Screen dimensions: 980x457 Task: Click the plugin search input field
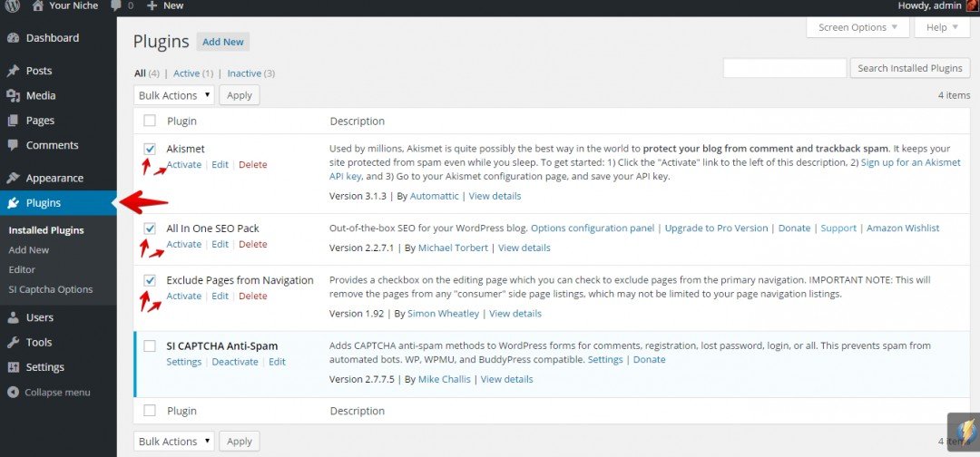coord(785,68)
